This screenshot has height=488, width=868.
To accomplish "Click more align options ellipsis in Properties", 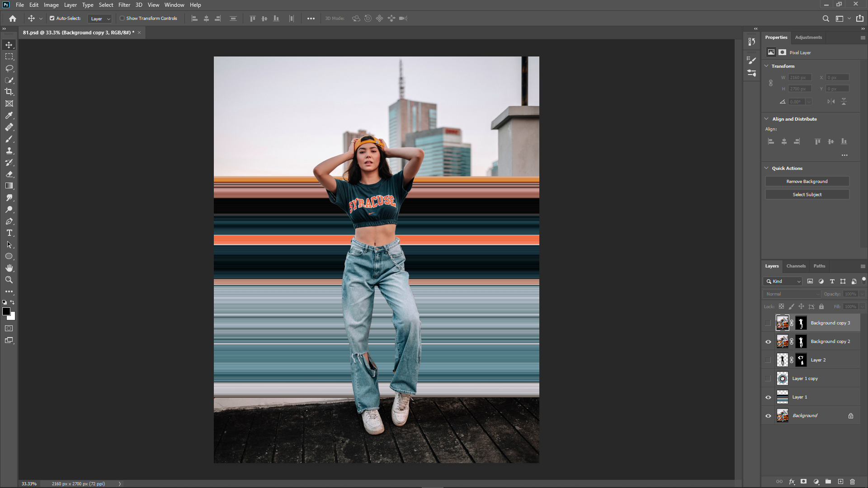I will [x=844, y=155].
